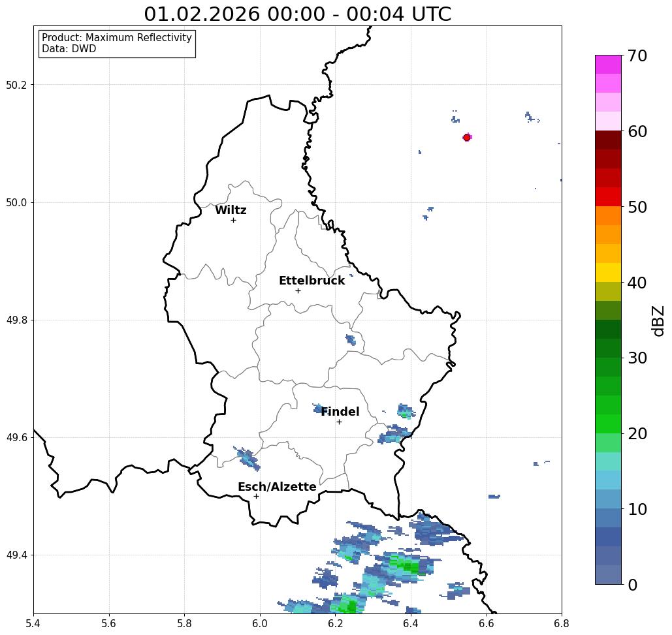Pick the bright red colorbar swatch above 50
Viewport: 672px width, 635px height.
click(608, 197)
